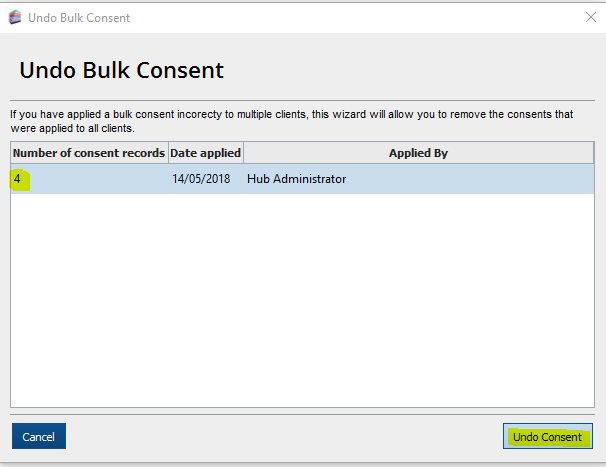Select the Hub Administrator cell
Image resolution: width=606 pixels, height=467 pixels.
[296, 179]
